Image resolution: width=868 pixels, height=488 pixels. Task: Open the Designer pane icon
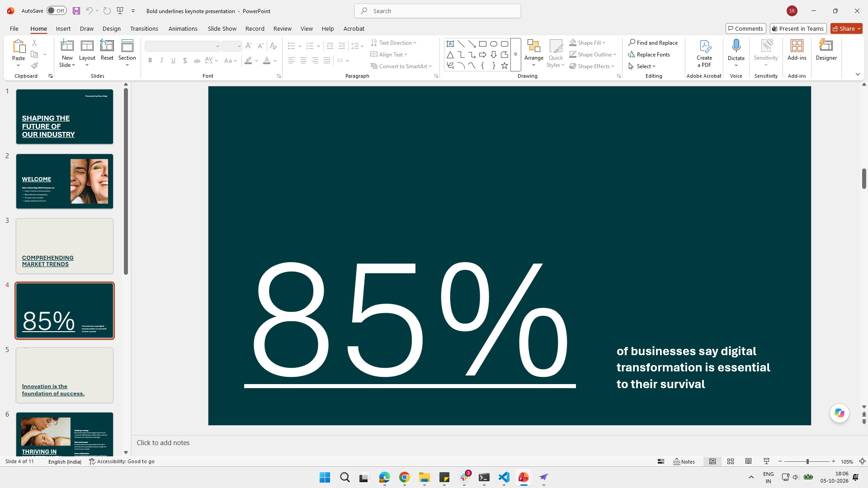pyautogui.click(x=826, y=50)
